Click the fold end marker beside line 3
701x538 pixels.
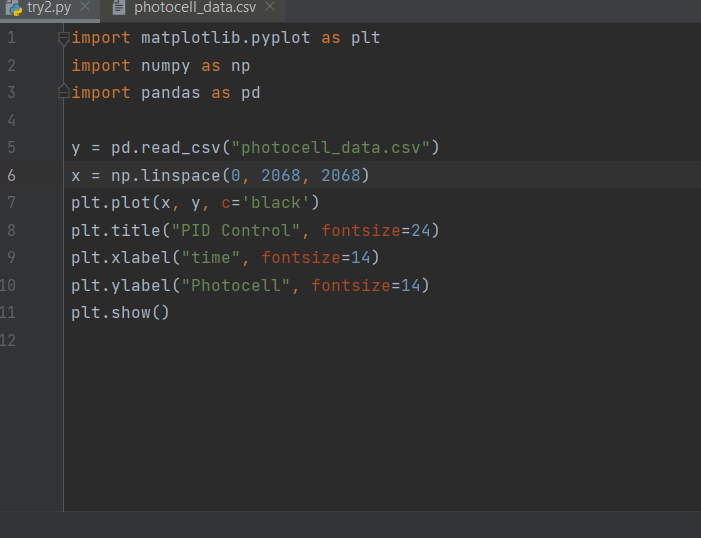(x=64, y=93)
